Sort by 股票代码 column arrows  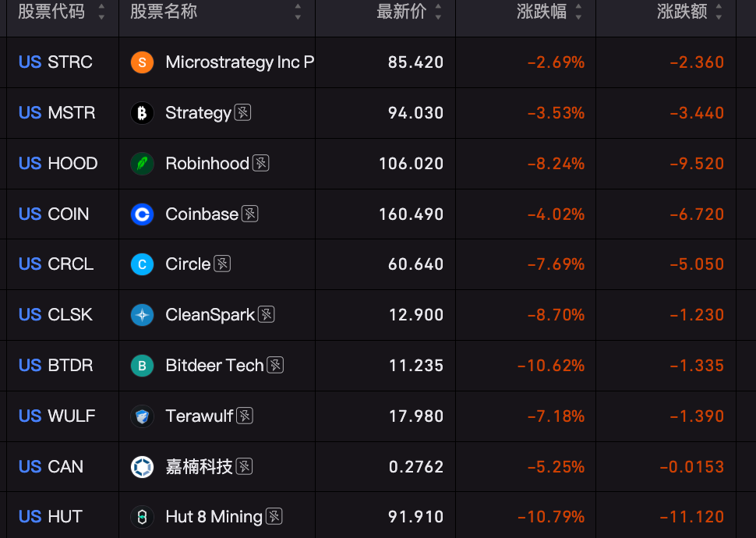pyautogui.click(x=101, y=12)
